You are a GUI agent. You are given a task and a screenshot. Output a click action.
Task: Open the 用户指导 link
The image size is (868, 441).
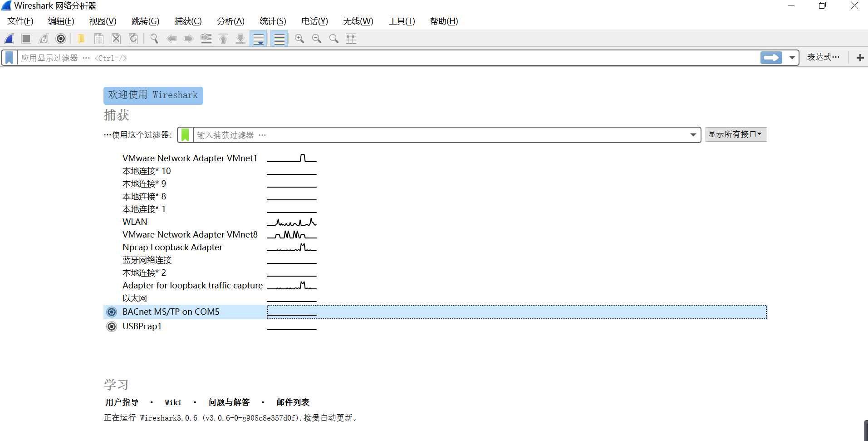click(122, 402)
